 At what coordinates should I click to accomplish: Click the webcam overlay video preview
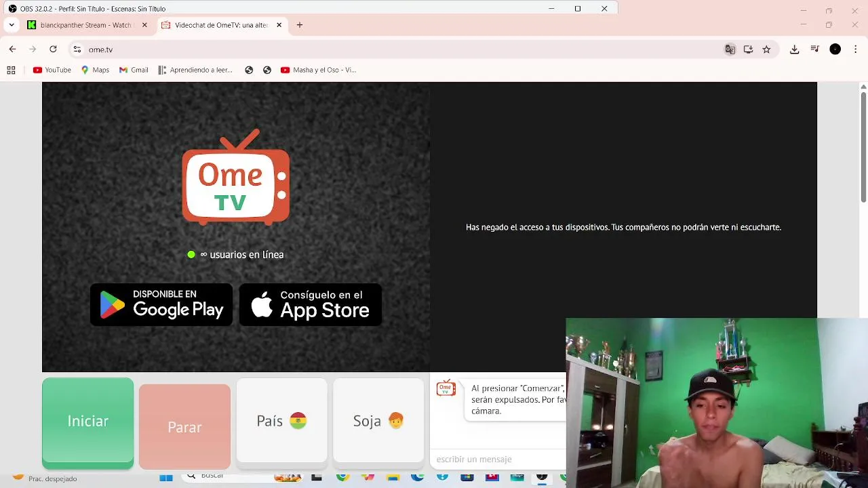[x=717, y=403]
